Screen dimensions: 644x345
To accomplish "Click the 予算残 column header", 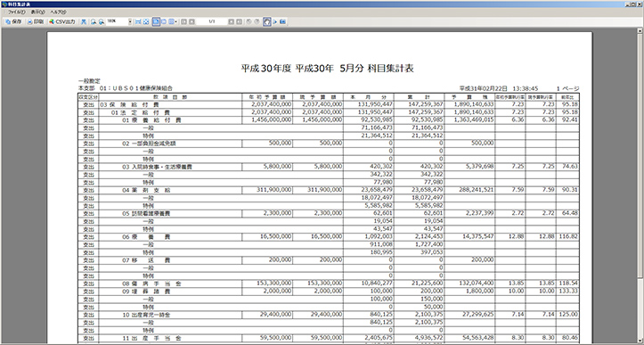I will click(x=469, y=97).
